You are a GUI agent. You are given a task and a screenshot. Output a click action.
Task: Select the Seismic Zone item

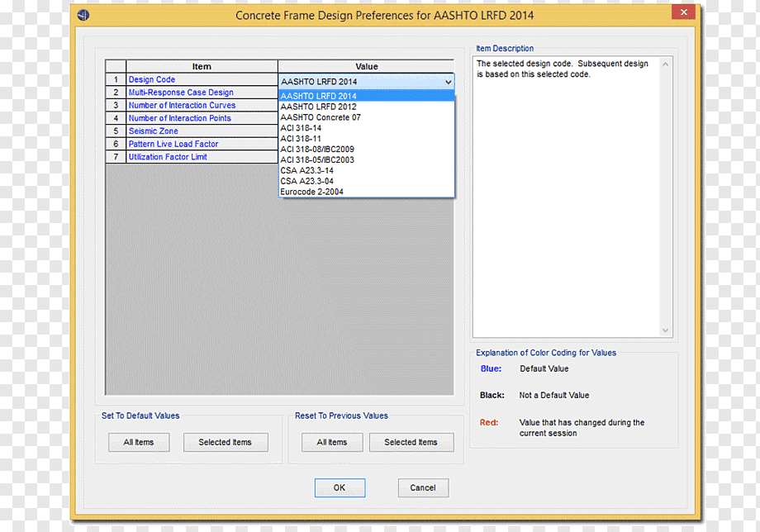tap(202, 131)
